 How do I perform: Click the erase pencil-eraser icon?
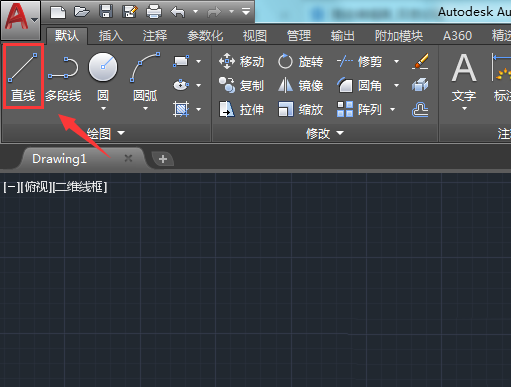[x=420, y=61]
